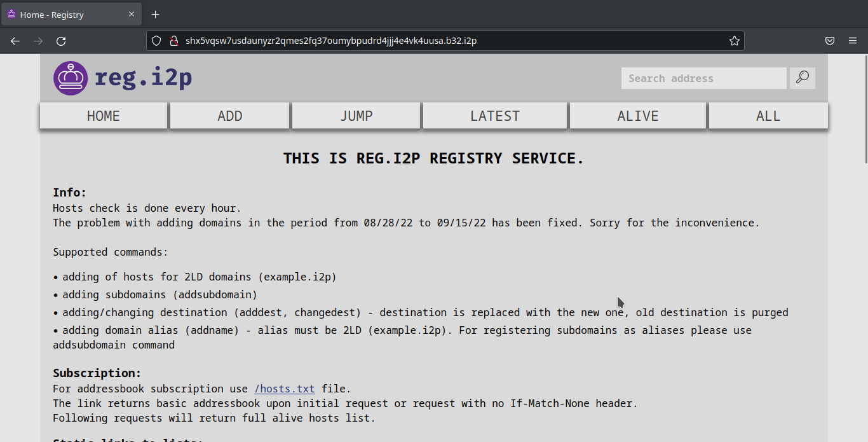Click the shield tracking protection icon

coord(157,41)
